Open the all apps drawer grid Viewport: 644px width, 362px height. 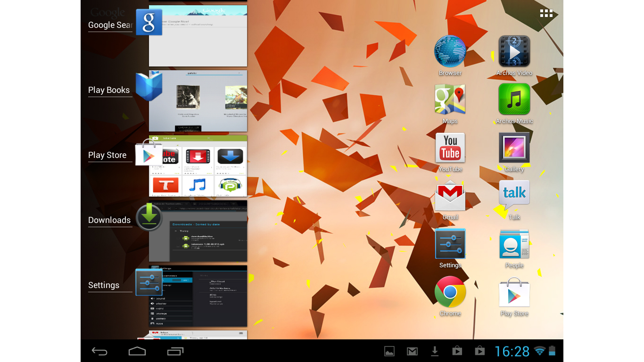546,13
